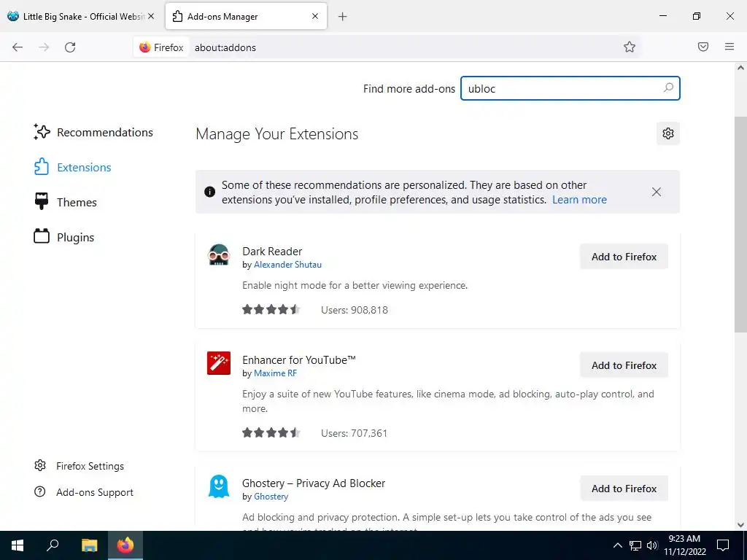The height and width of the screenshot is (560, 747).
Task: Close the Little Big Snake tab
Action: (151, 16)
